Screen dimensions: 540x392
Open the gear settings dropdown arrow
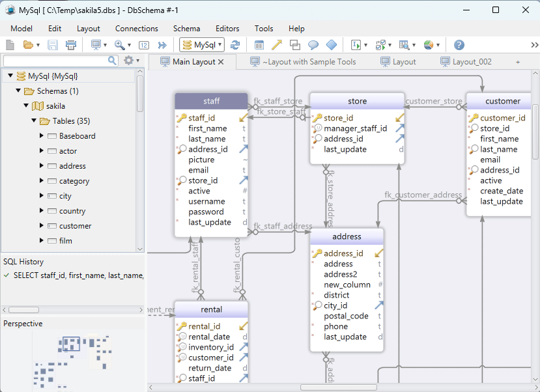click(x=137, y=61)
